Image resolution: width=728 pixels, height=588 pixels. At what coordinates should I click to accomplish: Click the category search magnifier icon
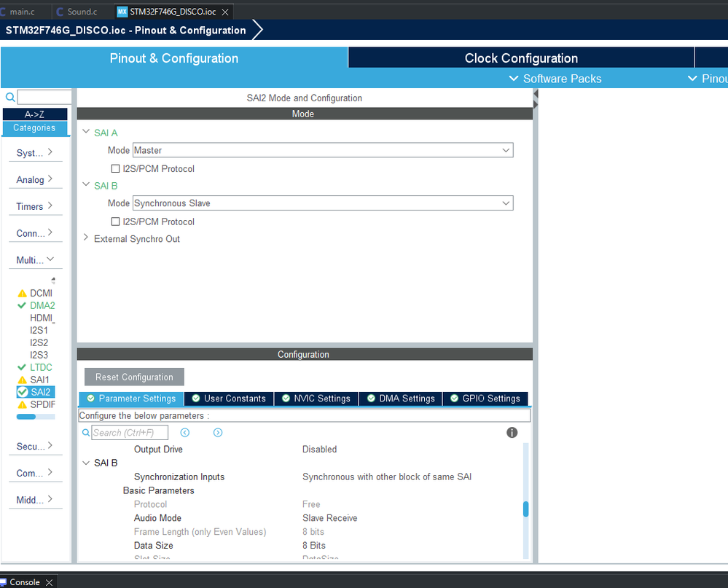point(10,97)
